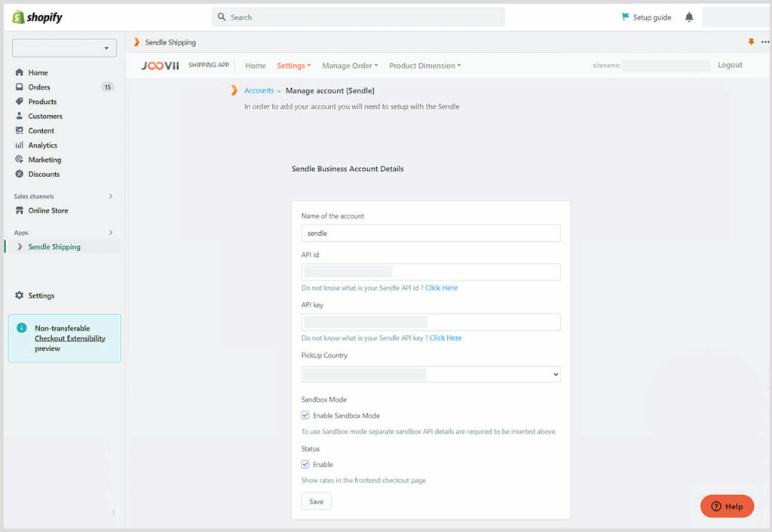
Task: Go to Home in JOOVII nav
Action: [256, 66]
